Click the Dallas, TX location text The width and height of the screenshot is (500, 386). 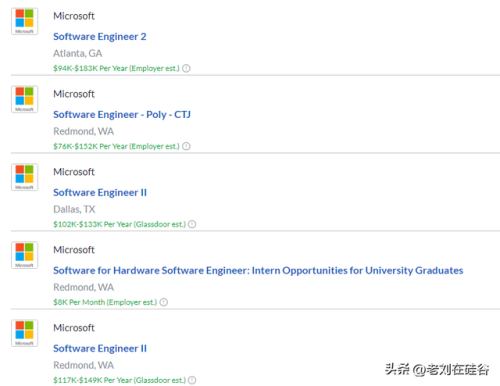coord(74,209)
